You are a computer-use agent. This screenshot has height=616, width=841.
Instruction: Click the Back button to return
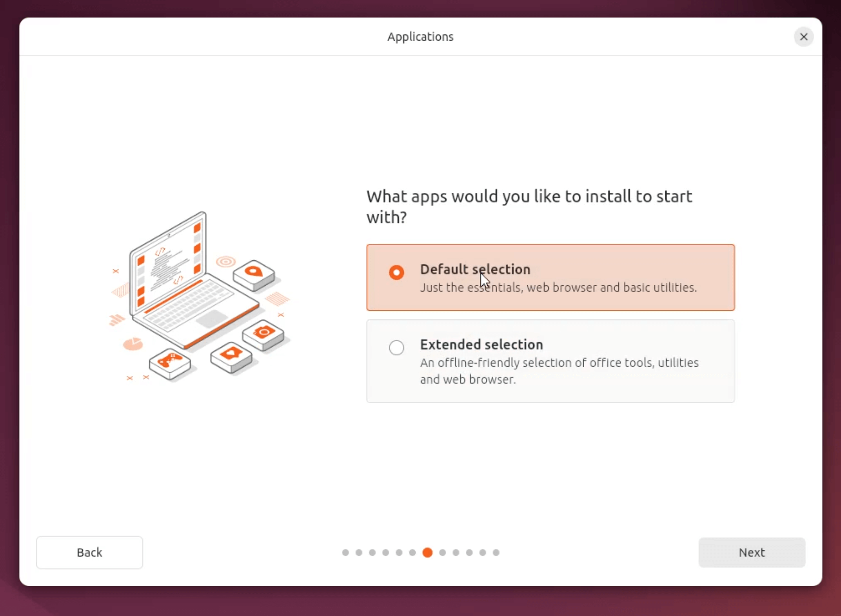point(89,552)
